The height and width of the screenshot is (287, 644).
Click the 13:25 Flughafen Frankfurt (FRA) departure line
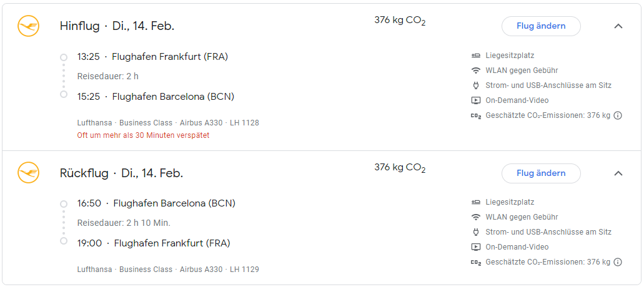152,57
